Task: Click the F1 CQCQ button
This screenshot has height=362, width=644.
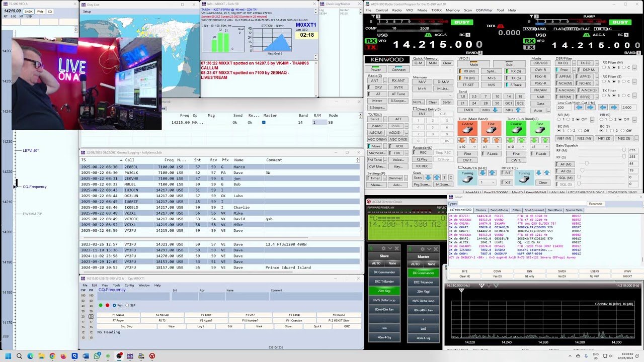Action: (117, 315)
